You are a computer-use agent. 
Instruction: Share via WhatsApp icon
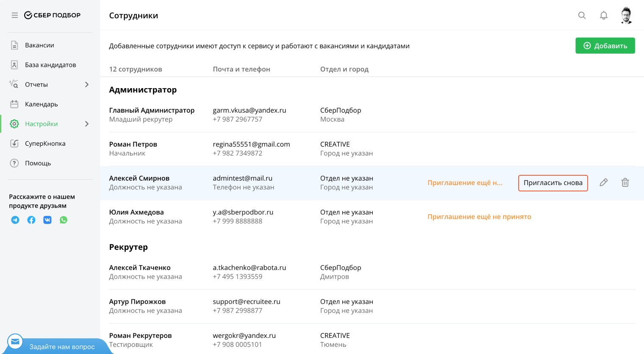click(64, 220)
